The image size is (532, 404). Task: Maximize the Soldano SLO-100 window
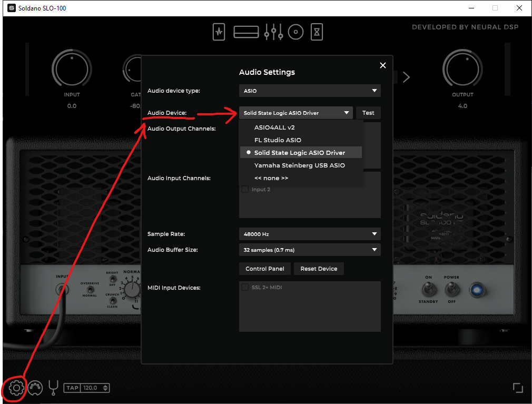(495, 8)
